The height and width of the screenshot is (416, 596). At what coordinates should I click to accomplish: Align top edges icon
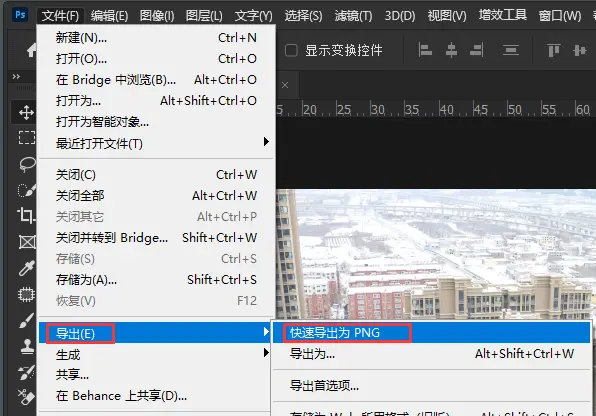tap(553, 50)
